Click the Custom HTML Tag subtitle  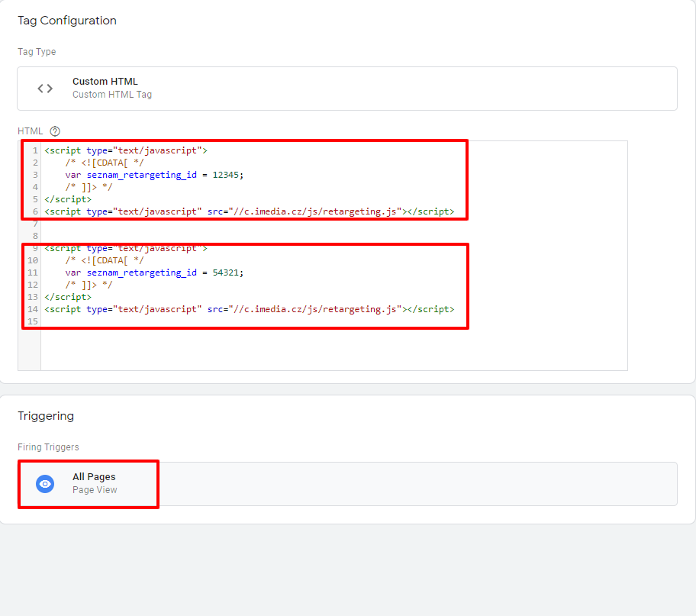tap(112, 95)
